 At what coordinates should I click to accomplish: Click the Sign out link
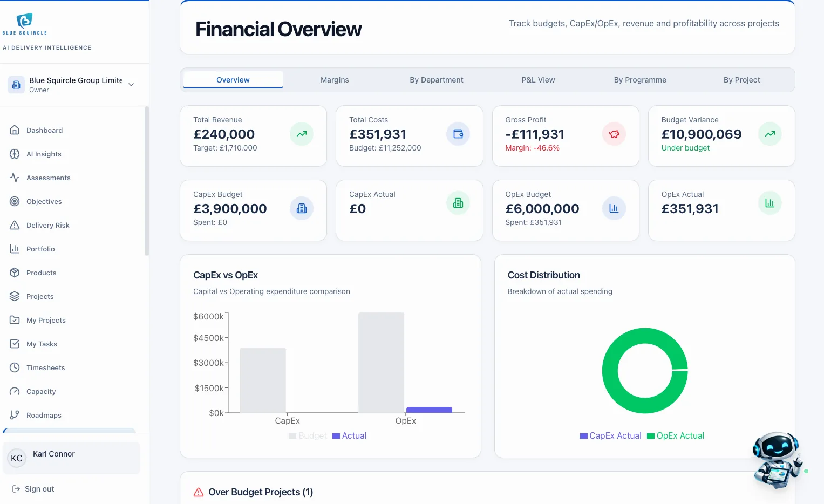(33, 489)
